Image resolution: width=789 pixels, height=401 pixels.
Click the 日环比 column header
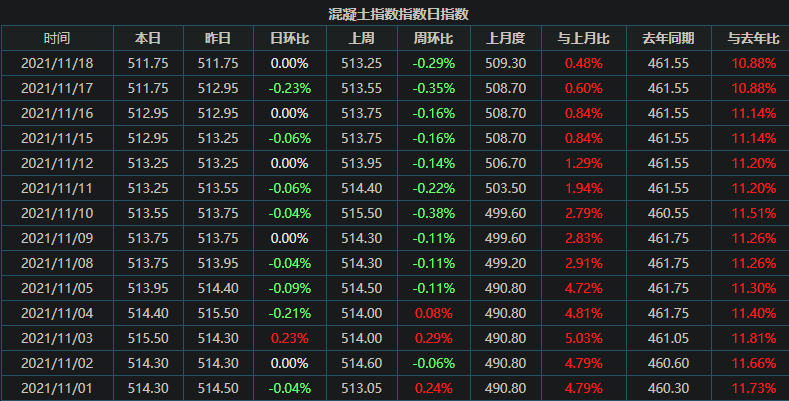pyautogui.click(x=289, y=38)
